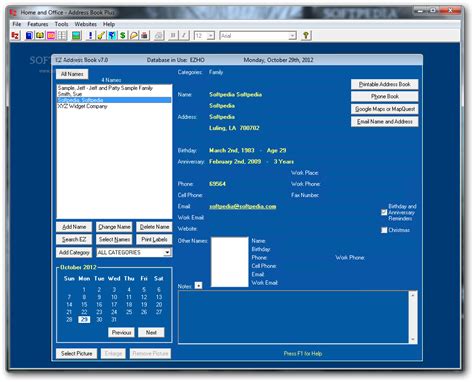
Task: Open the grid table toolbar icon
Action: [x=62, y=35]
